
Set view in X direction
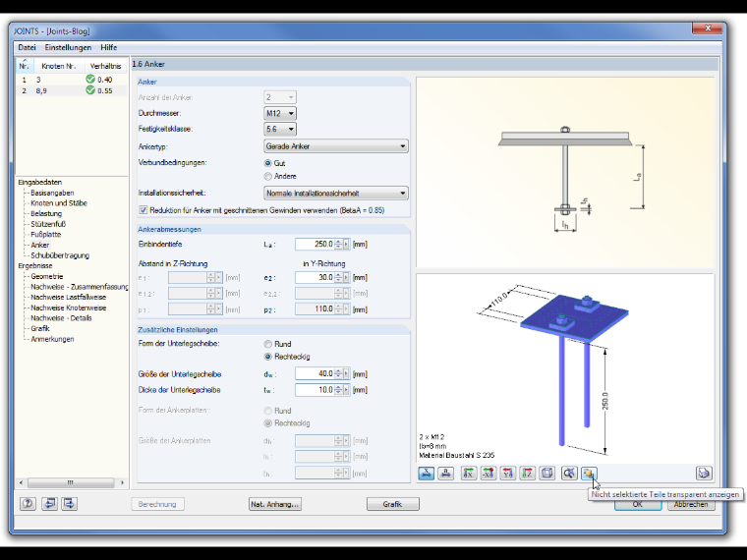[x=469, y=473]
